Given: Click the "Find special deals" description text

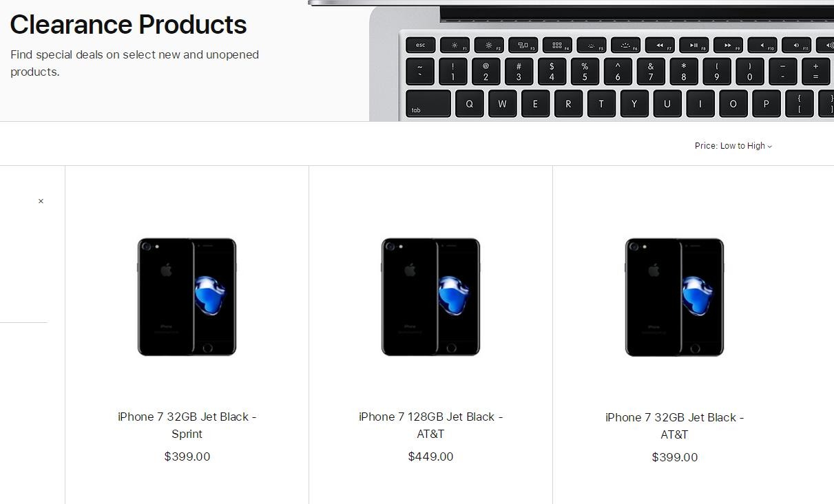Looking at the screenshot, I should pyautogui.click(x=134, y=63).
